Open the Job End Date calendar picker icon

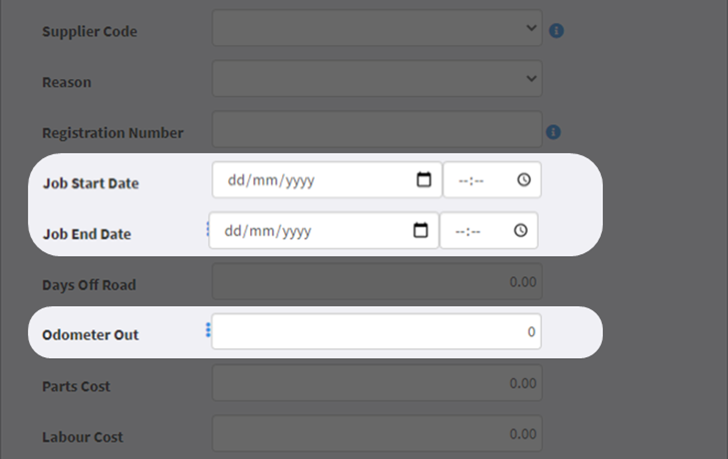[x=420, y=230]
